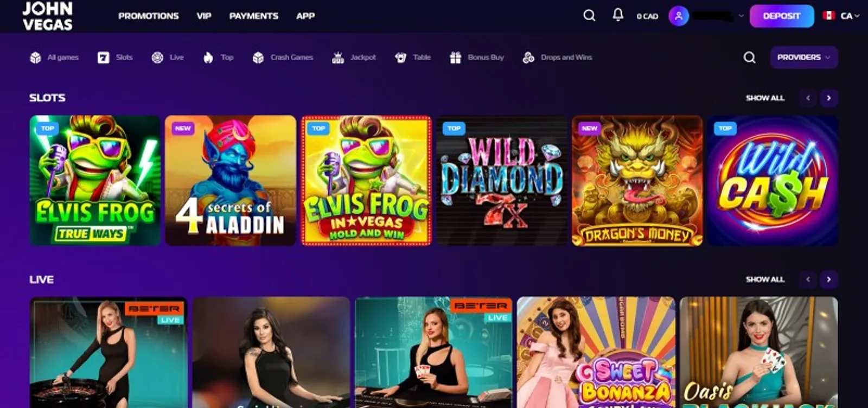The width and height of the screenshot is (868, 408).
Task: Click the Canada flag icon
Action: pyautogui.click(x=828, y=16)
